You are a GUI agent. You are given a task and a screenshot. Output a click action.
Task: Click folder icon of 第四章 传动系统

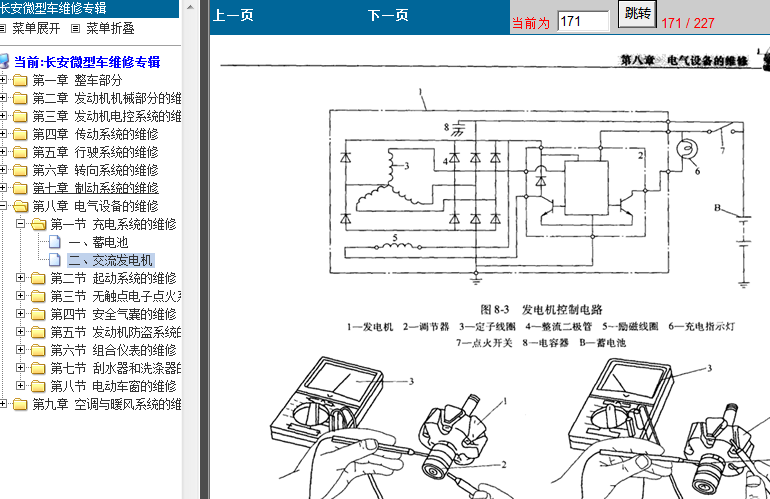coord(20,134)
